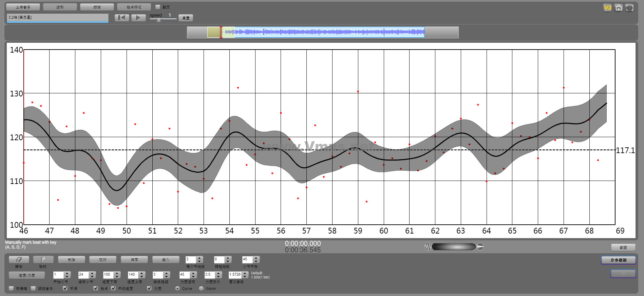This screenshot has height=296, width=644.
Task: Select the eraser (擦除) tool
Action: click(x=19, y=260)
